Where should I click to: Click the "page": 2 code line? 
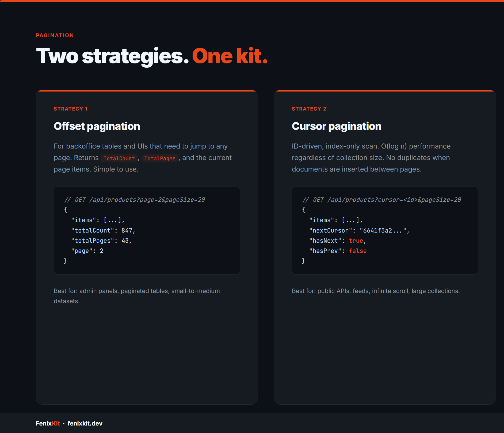pyautogui.click(x=87, y=251)
